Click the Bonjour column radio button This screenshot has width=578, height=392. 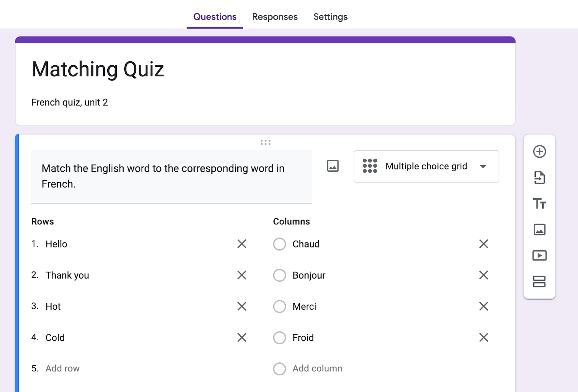279,275
